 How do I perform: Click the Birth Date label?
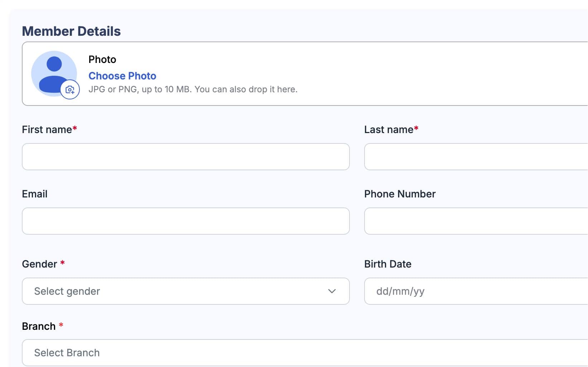(388, 264)
